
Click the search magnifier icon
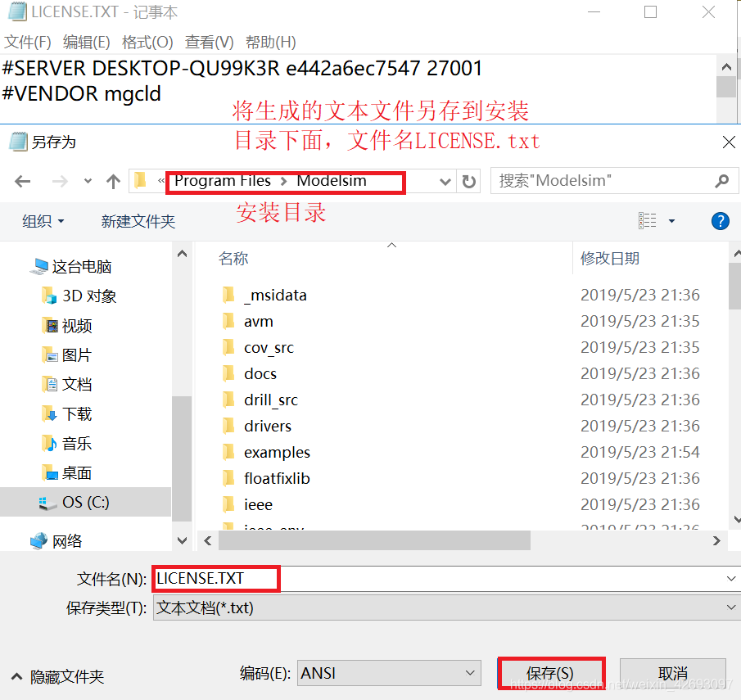[x=721, y=180]
